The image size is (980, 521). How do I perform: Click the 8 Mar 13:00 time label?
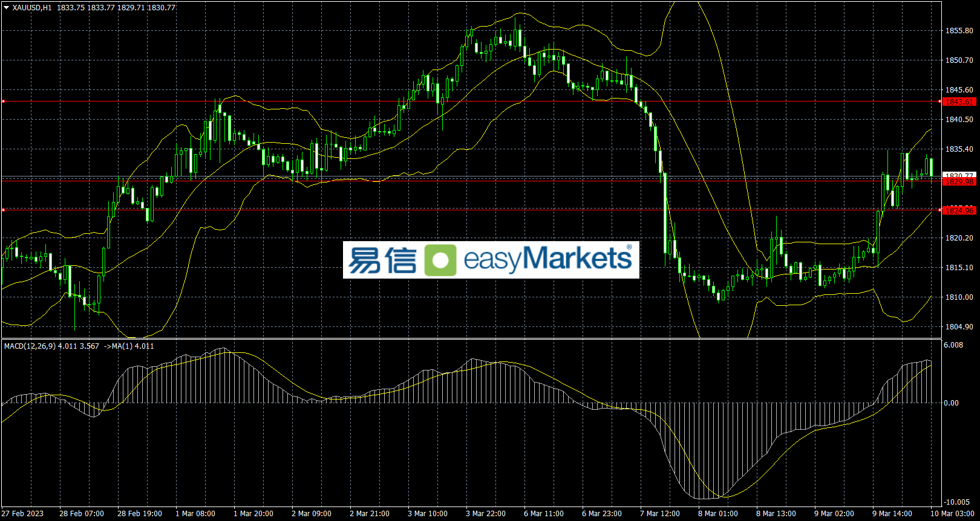point(776,513)
